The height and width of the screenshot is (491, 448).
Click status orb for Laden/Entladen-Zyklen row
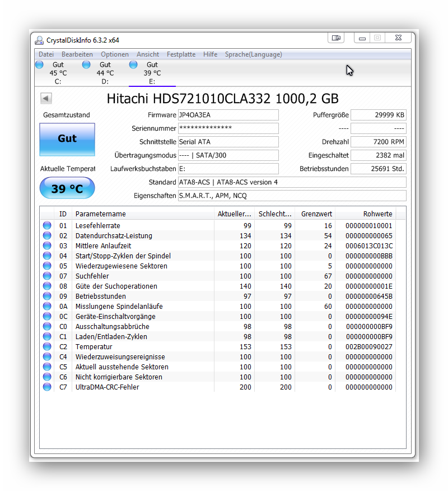(x=47, y=336)
